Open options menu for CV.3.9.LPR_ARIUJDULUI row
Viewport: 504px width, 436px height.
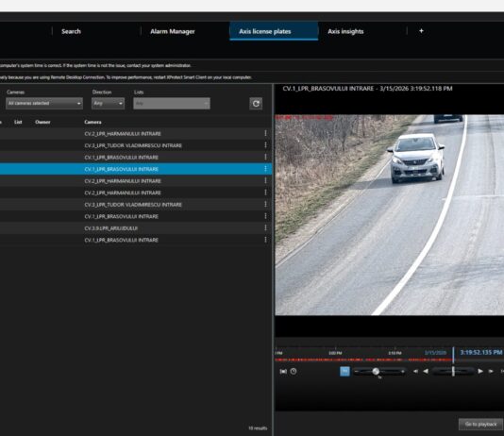pyautogui.click(x=265, y=227)
